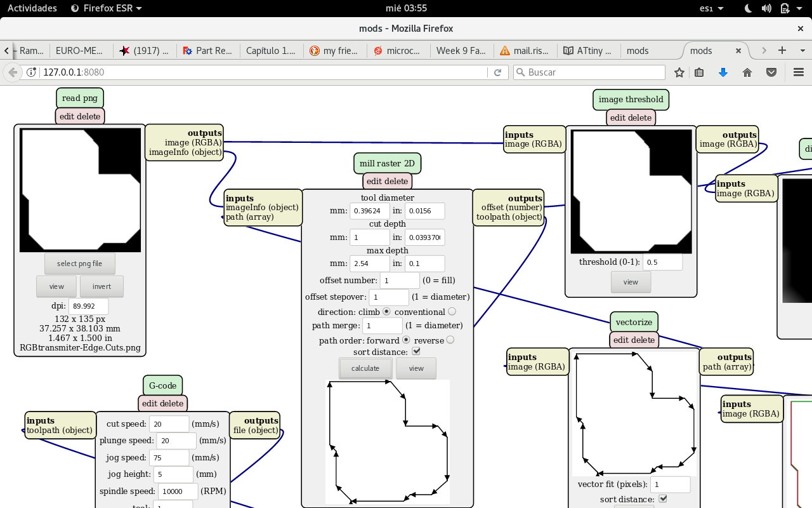Click the select png file button
The image size is (812, 508).
coord(79,264)
